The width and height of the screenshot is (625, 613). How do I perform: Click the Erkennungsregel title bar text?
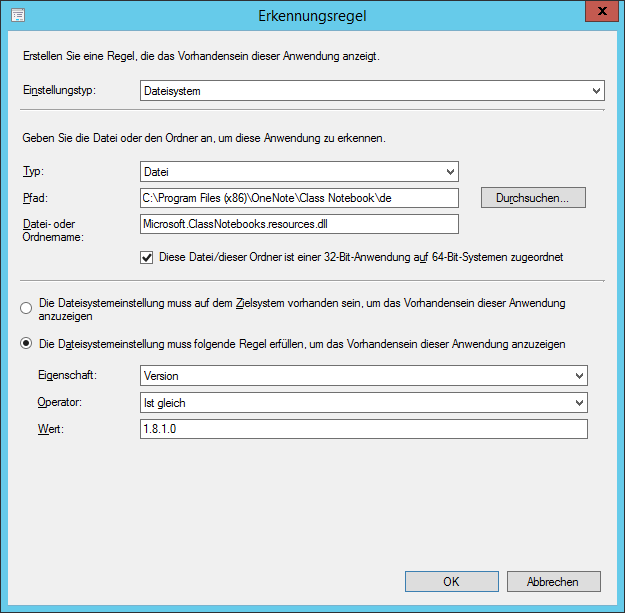(312, 15)
